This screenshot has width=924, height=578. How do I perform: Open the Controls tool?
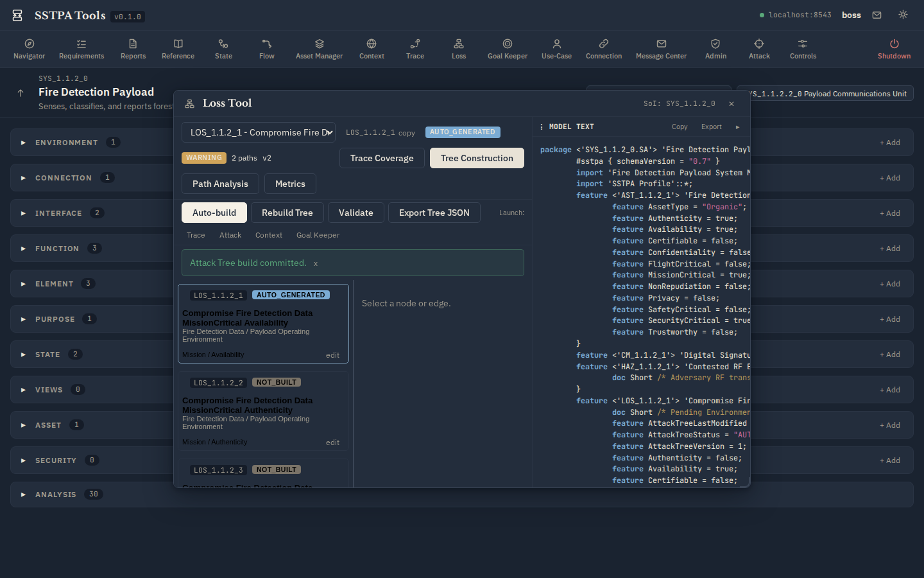point(803,49)
